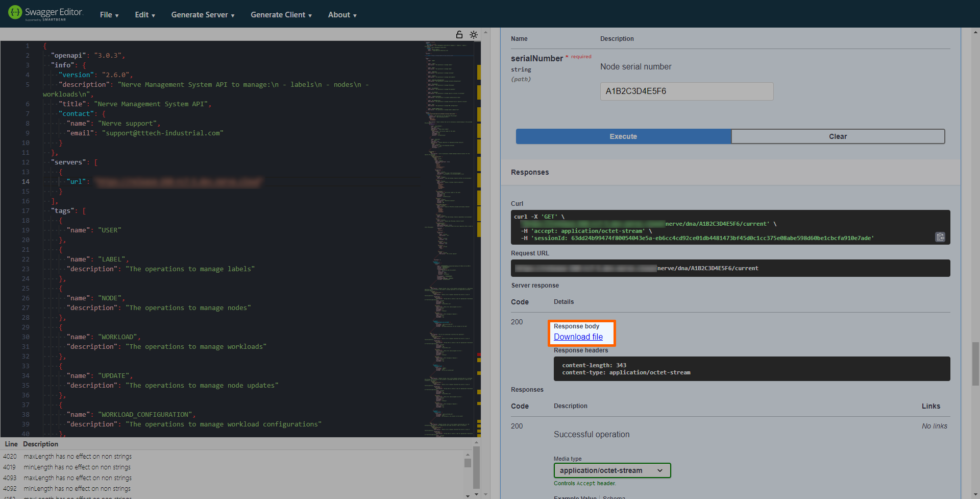This screenshot has width=980, height=499.
Task: Expand the Generate Client dropdown
Action: coord(281,15)
